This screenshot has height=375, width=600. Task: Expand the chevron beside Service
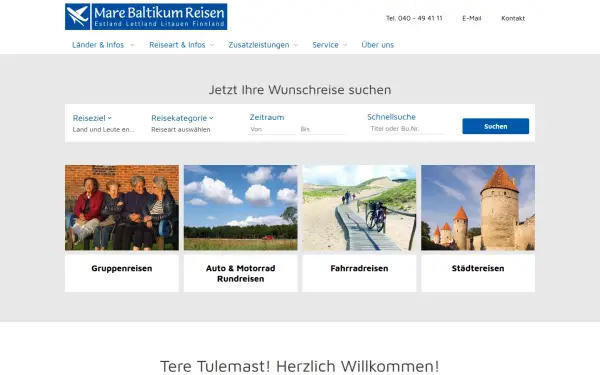point(345,45)
